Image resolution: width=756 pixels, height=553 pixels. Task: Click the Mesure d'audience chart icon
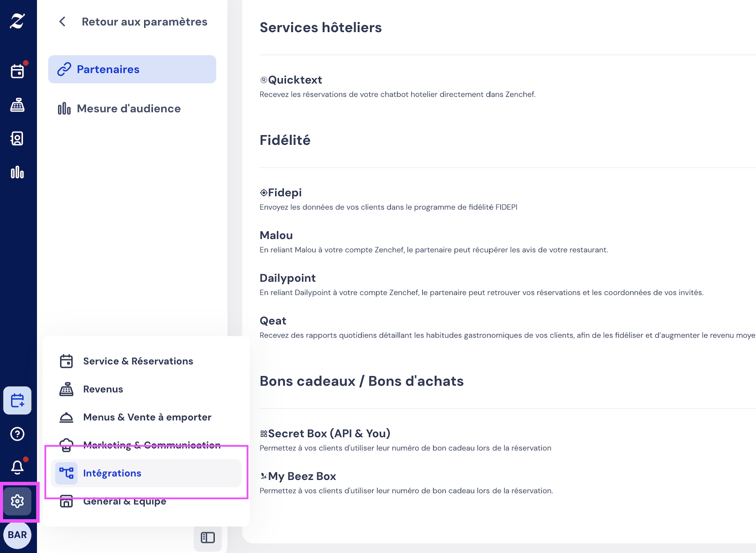[64, 108]
